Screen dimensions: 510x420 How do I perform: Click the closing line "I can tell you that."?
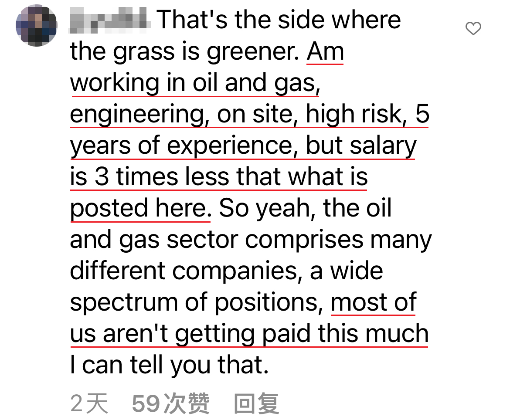(169, 365)
